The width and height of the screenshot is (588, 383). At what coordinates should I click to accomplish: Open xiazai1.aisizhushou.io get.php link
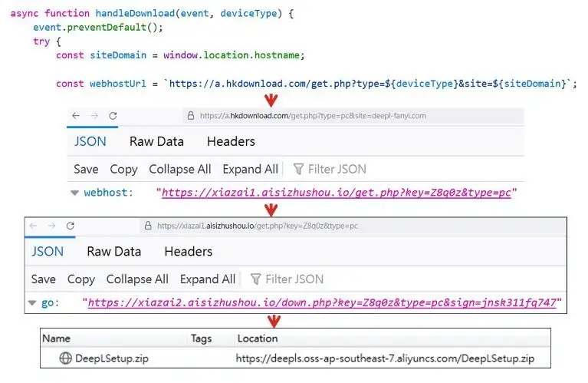(337, 193)
